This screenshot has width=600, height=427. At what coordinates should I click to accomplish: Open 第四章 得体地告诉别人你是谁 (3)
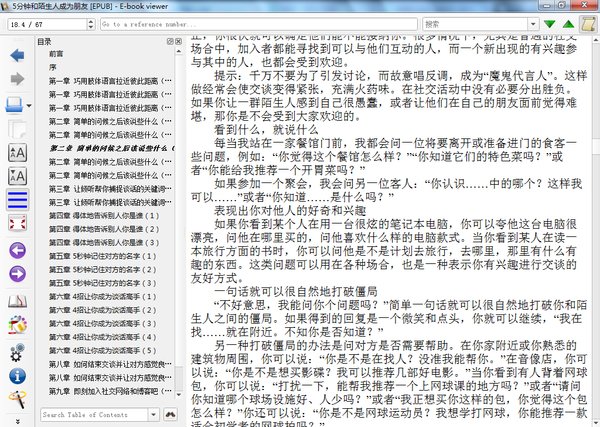(x=104, y=242)
